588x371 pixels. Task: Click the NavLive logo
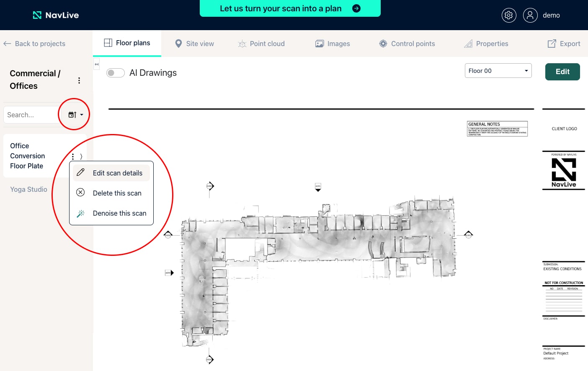click(x=56, y=15)
